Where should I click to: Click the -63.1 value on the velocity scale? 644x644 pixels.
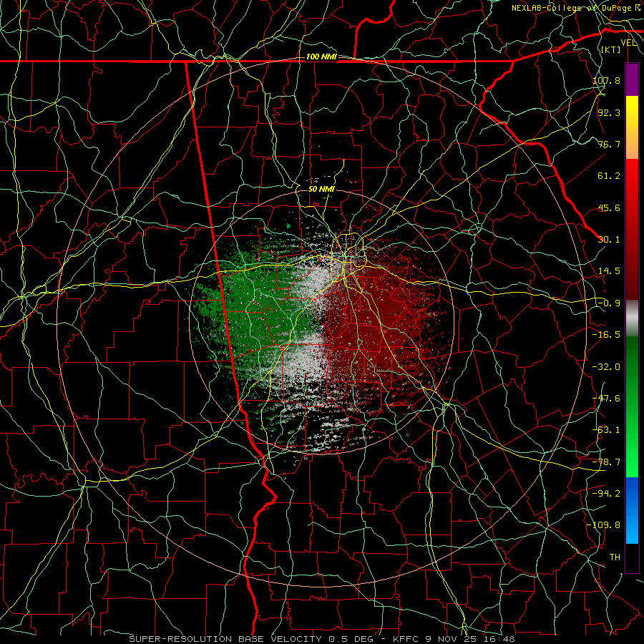[x=606, y=430]
